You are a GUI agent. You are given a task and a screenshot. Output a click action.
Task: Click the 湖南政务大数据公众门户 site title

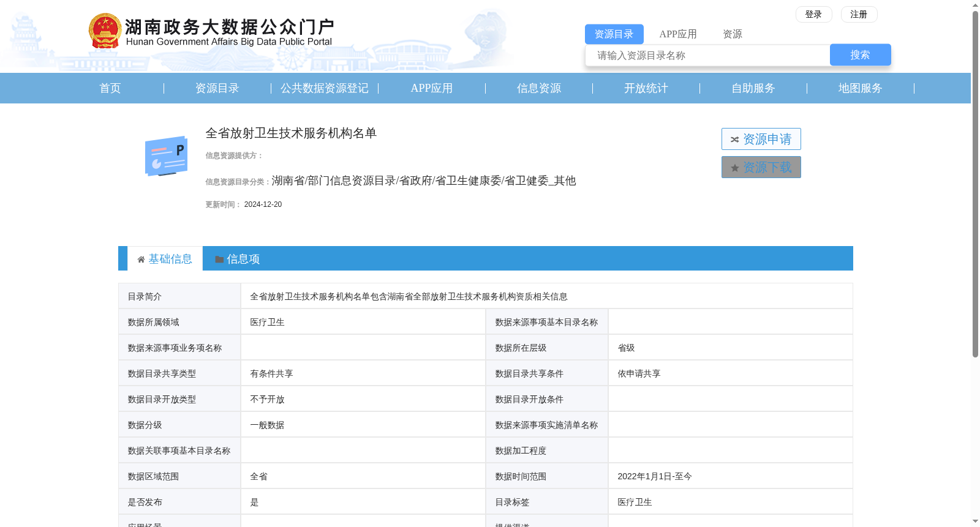pos(230,26)
